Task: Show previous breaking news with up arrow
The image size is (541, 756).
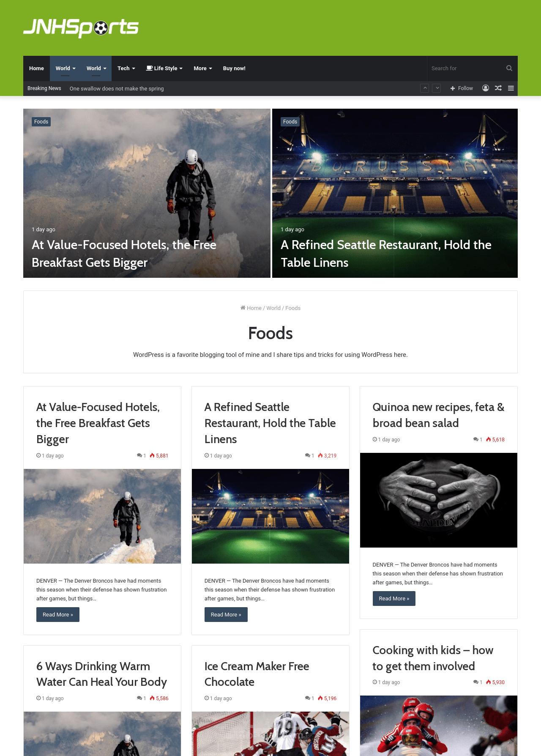Action: pyautogui.click(x=425, y=88)
